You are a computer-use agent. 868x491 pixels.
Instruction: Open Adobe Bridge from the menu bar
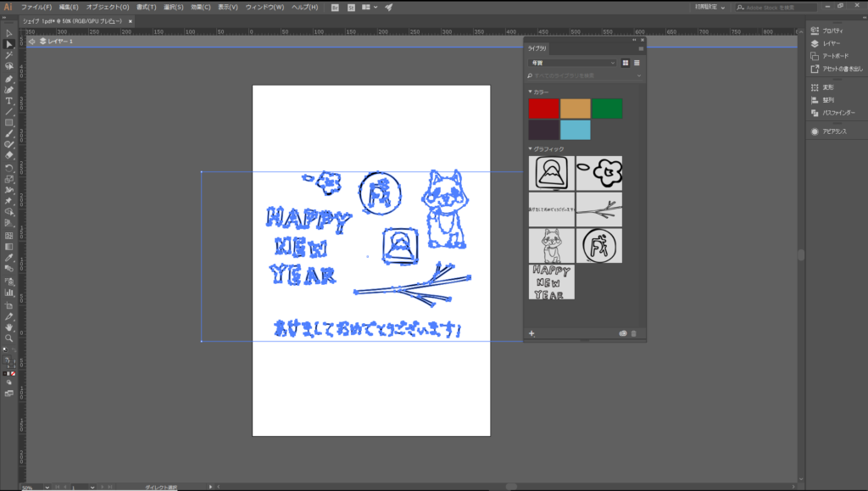(x=335, y=7)
